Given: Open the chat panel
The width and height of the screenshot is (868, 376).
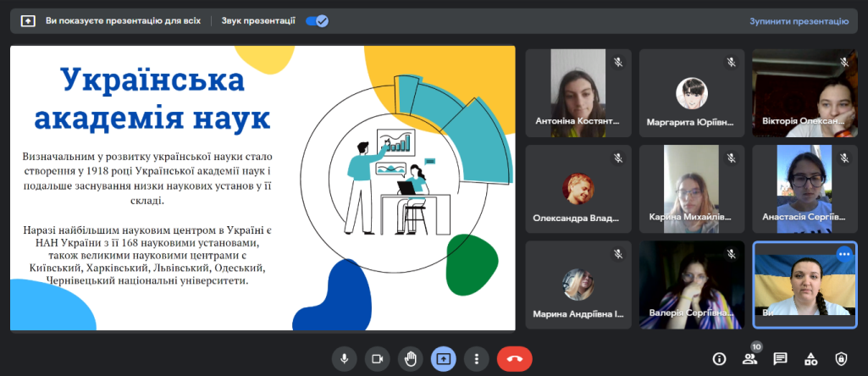Looking at the screenshot, I should (780, 358).
